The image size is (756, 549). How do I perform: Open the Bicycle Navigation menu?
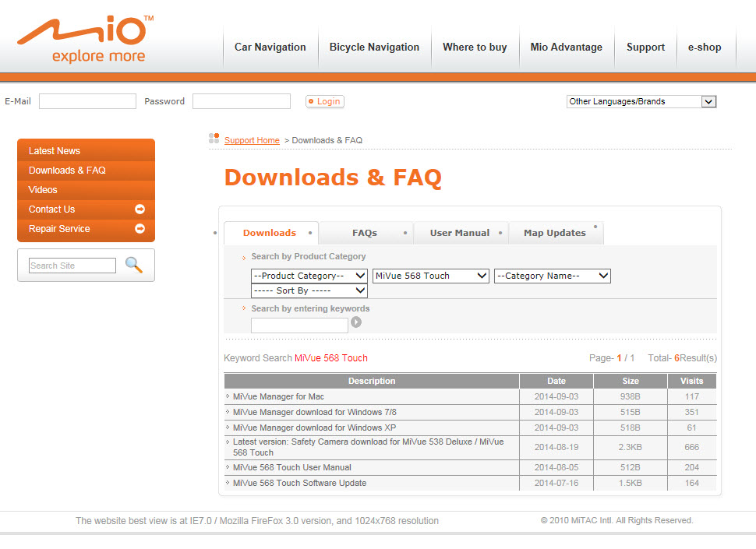pyautogui.click(x=375, y=48)
